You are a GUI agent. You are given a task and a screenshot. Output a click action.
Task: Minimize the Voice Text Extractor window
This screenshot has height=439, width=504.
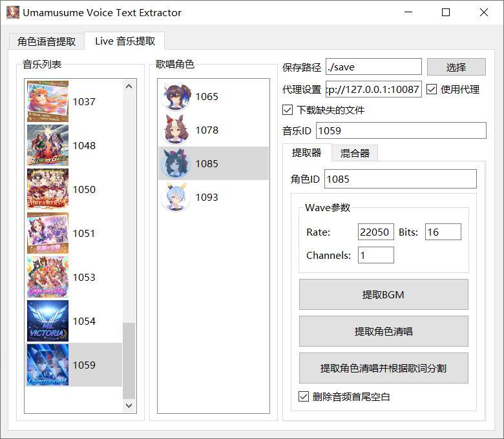point(408,12)
